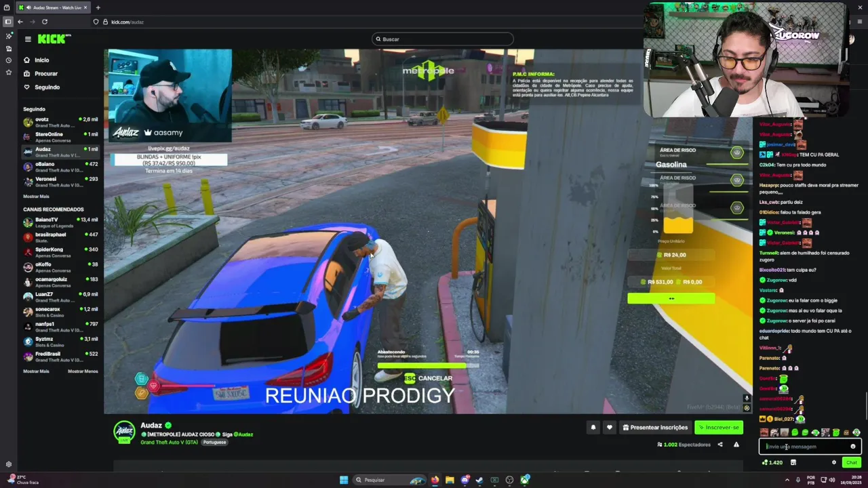Click the report warning triangle icon
The width and height of the screenshot is (868, 488).
[x=736, y=445]
